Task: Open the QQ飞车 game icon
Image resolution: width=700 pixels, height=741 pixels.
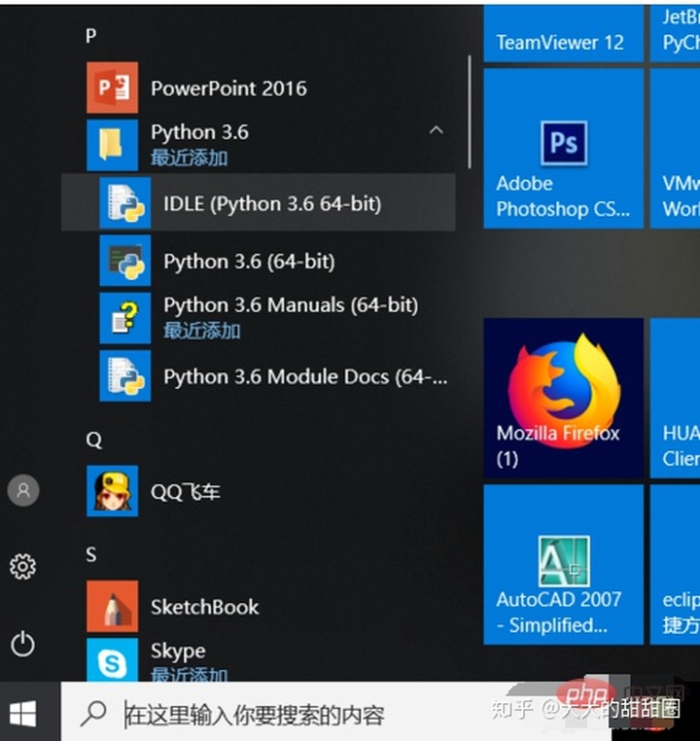Action: click(x=112, y=491)
